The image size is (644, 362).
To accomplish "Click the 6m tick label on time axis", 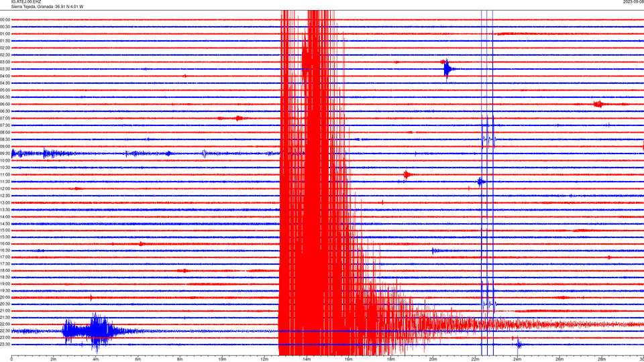I will [x=138, y=359].
